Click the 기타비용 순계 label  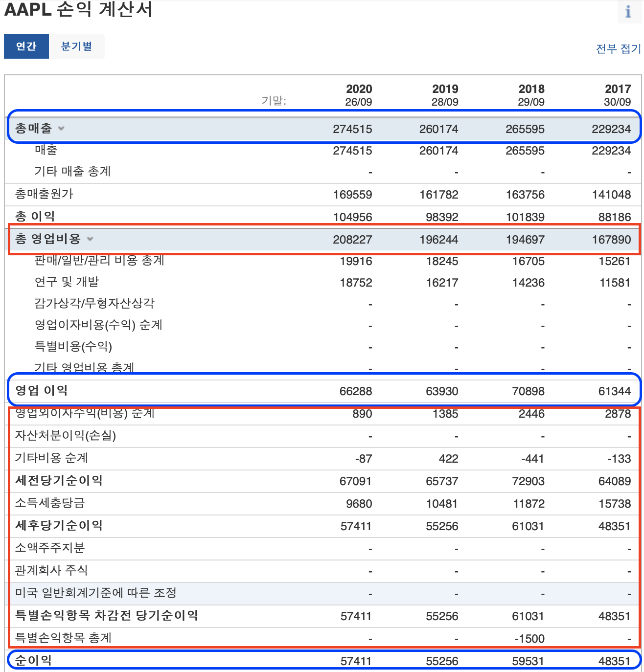point(51,458)
